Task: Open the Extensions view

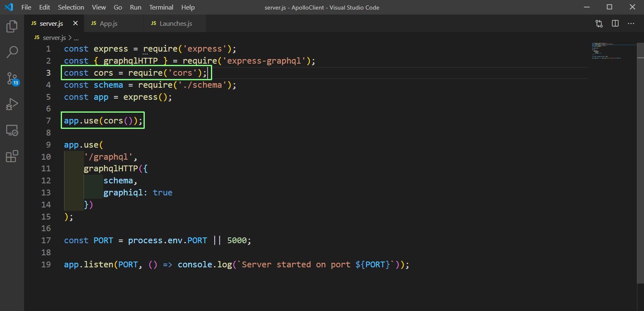Action: 12,156
